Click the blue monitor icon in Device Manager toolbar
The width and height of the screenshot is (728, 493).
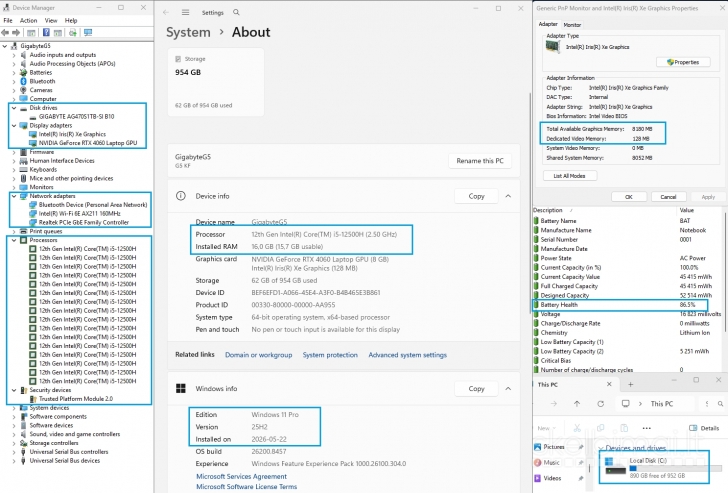pos(88,32)
